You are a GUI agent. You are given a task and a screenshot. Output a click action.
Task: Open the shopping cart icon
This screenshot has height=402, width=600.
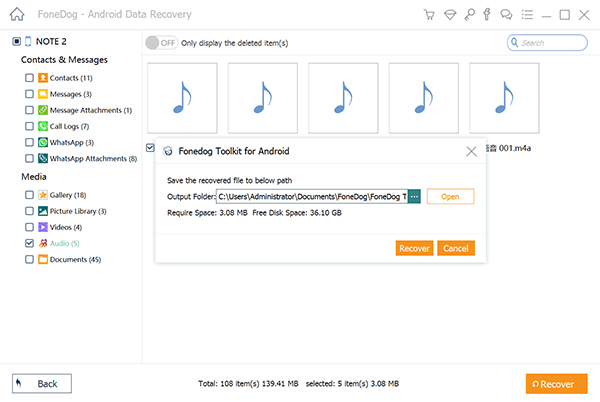pos(429,15)
